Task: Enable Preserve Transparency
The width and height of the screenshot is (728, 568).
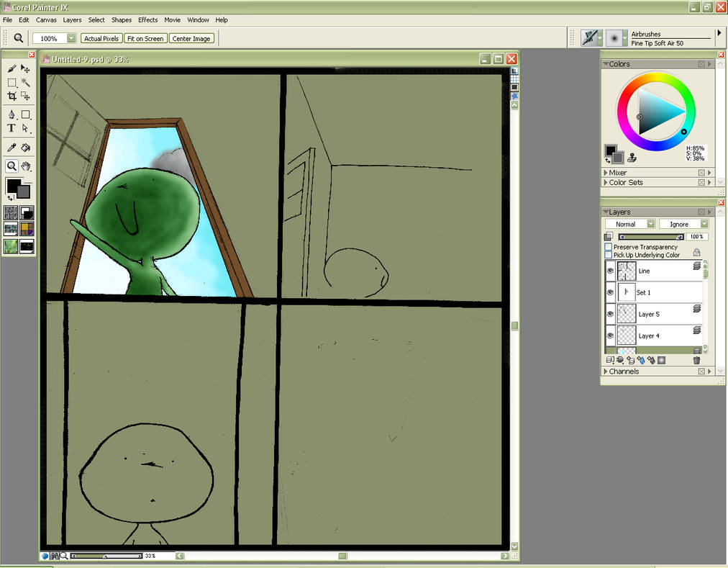Action: (608, 247)
